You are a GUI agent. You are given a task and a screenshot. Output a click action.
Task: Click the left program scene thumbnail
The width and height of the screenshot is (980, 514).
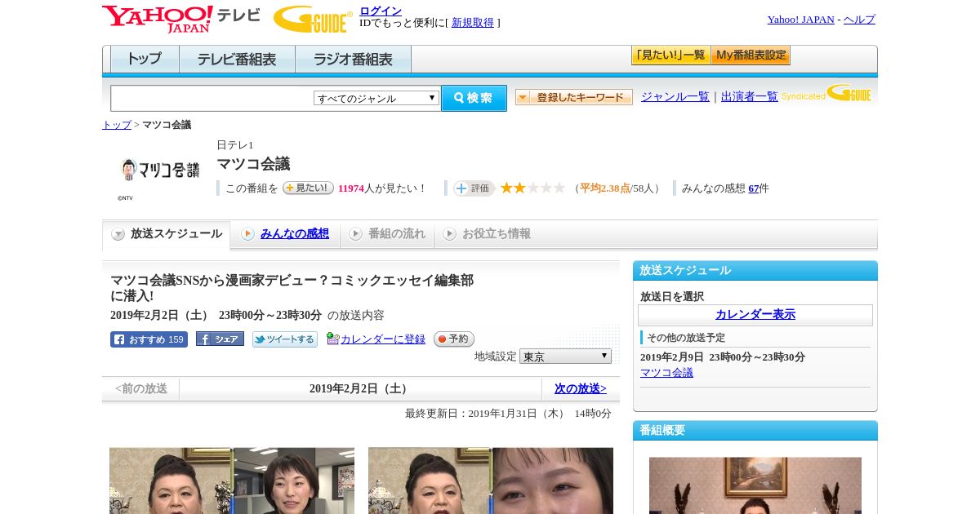tap(232, 481)
